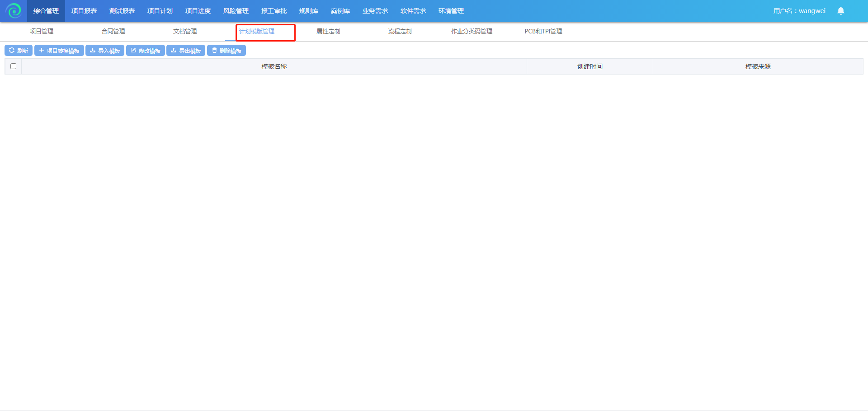Open the 项目报表 menu
The image size is (868, 411).
tap(84, 11)
